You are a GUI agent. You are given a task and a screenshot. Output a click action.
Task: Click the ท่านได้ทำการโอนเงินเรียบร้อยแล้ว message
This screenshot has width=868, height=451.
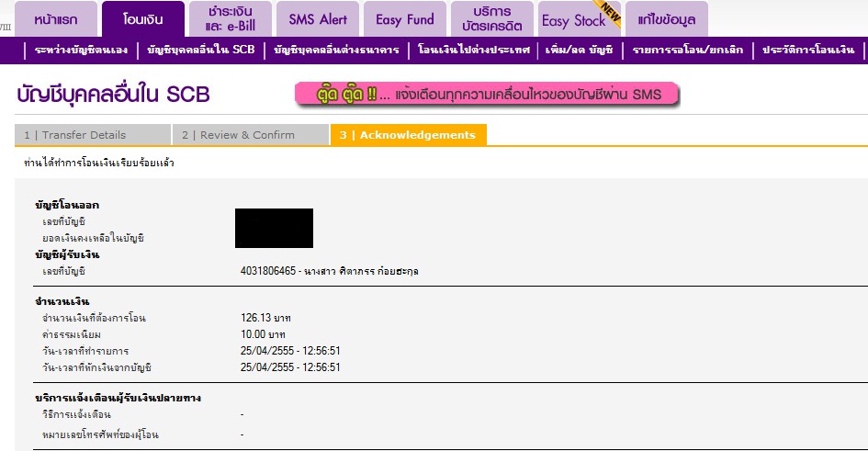point(98,163)
